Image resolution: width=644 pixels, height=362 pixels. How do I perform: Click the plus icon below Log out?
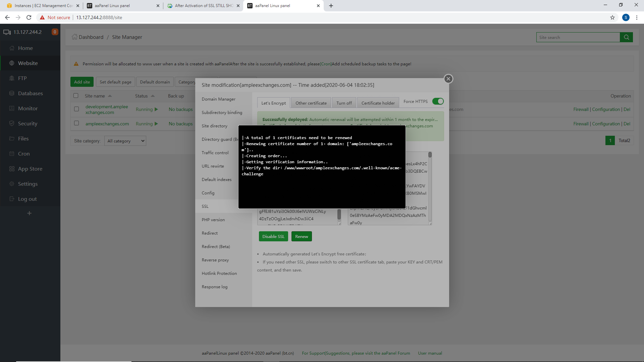click(30, 213)
